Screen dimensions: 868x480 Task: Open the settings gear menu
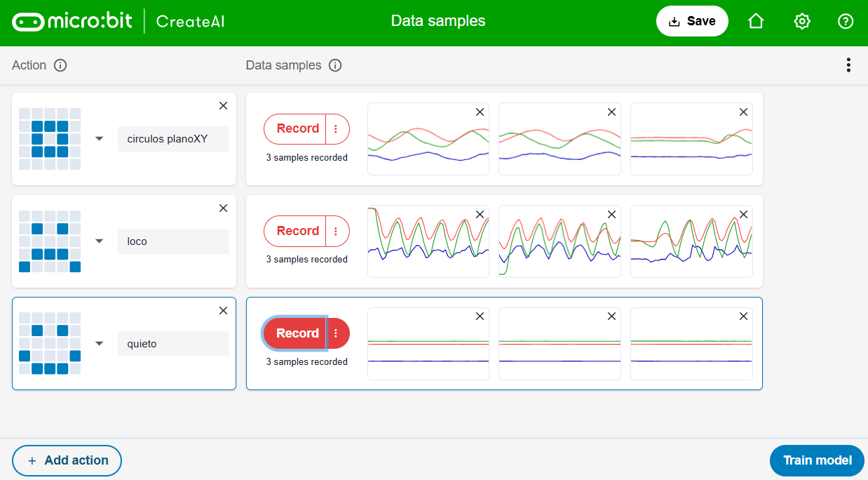click(801, 21)
